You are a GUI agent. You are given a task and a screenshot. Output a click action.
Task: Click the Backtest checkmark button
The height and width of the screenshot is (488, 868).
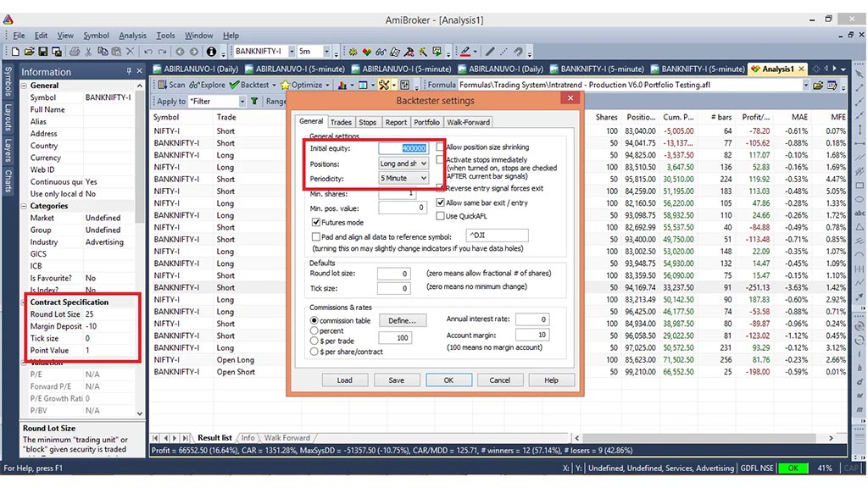(249, 85)
